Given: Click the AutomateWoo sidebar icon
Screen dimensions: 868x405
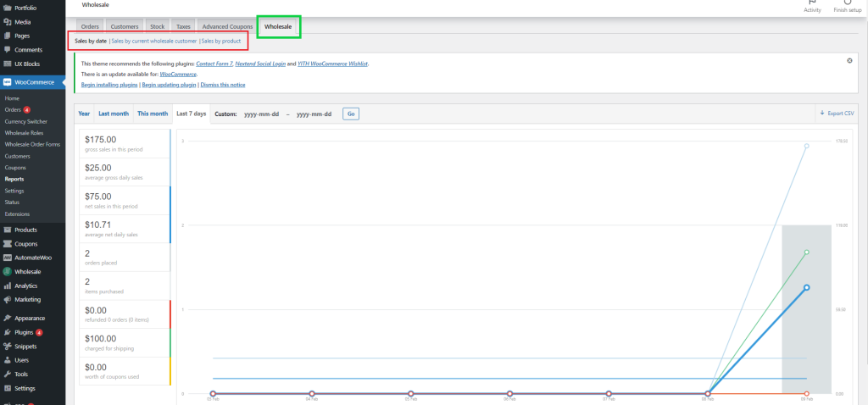Looking at the screenshot, I should tap(8, 258).
